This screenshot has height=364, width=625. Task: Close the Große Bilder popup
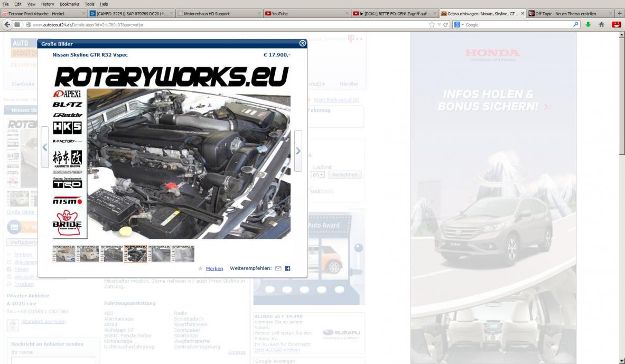302,44
